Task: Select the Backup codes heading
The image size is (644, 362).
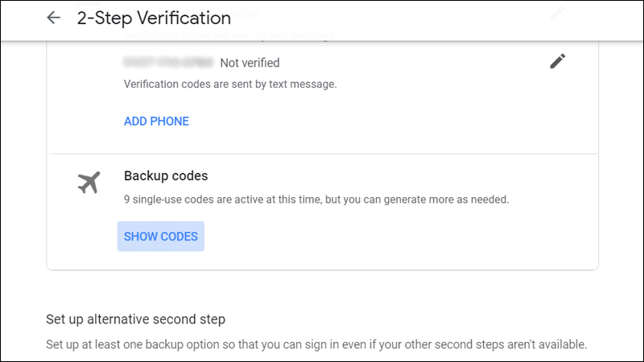Action: tap(166, 175)
